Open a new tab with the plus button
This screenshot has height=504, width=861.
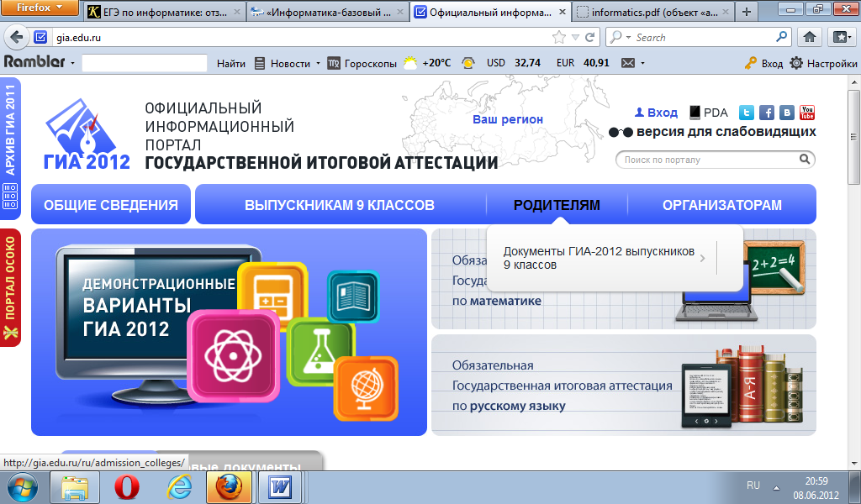click(x=747, y=12)
